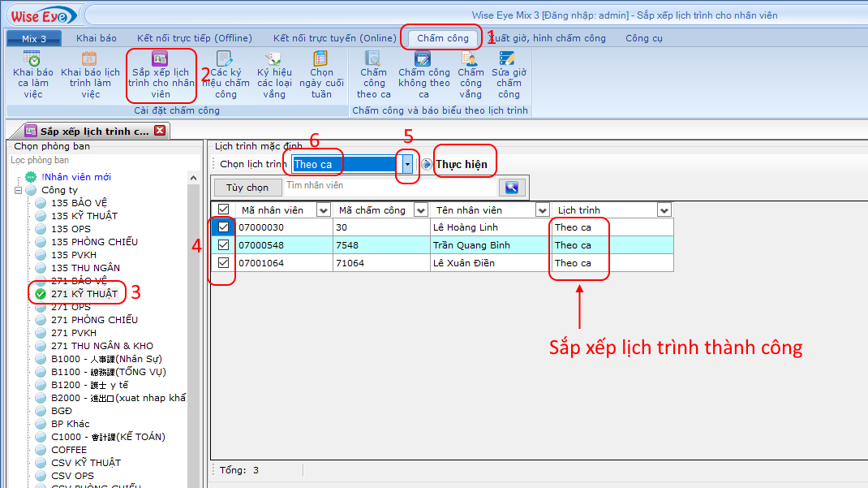
Task: Uncheck employee 07000030 Lê Hoàng Linh
Action: pos(223,227)
